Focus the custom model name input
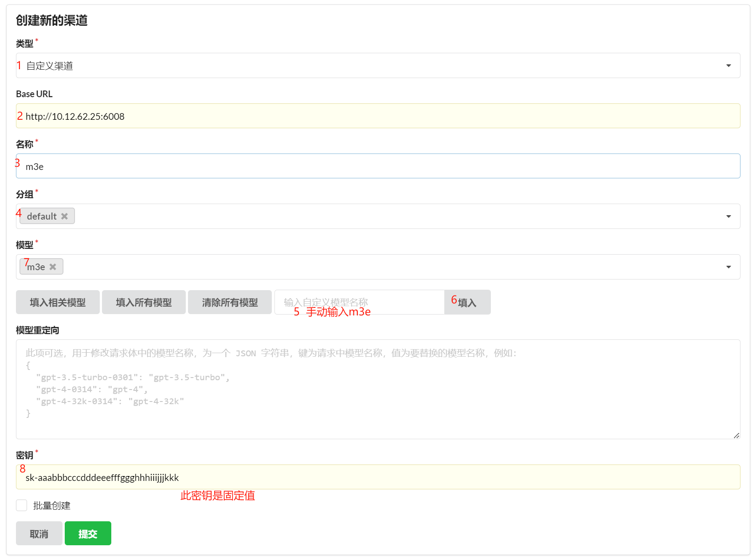Image resolution: width=756 pixels, height=559 pixels. coord(359,303)
